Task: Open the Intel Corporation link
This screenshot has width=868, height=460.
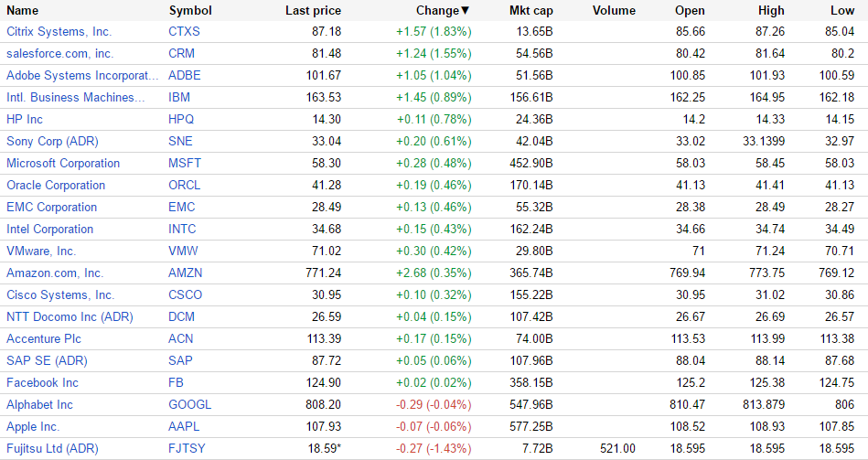Action: tap(49, 230)
